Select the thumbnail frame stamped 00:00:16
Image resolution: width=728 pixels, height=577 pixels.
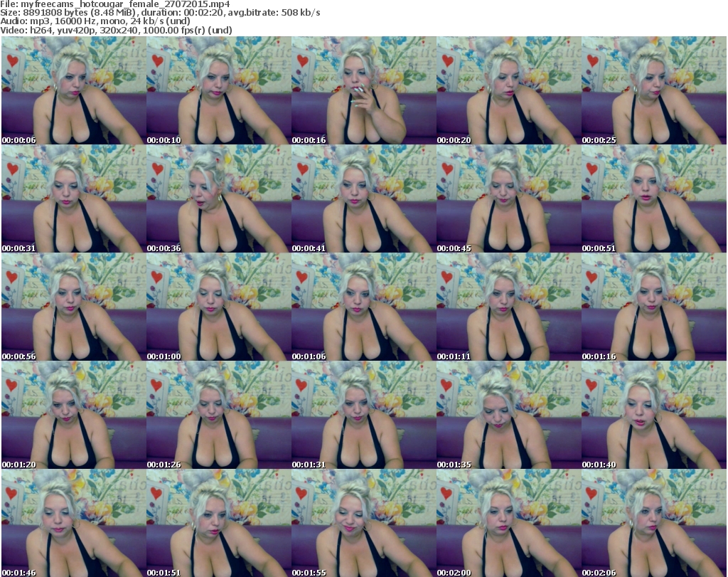(x=363, y=90)
